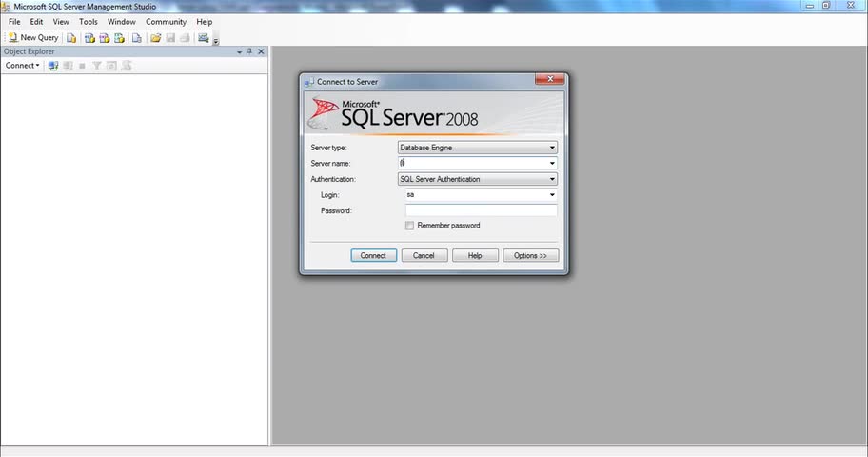Expand the Server type combo box
This screenshot has height=457, width=868.
(477, 148)
